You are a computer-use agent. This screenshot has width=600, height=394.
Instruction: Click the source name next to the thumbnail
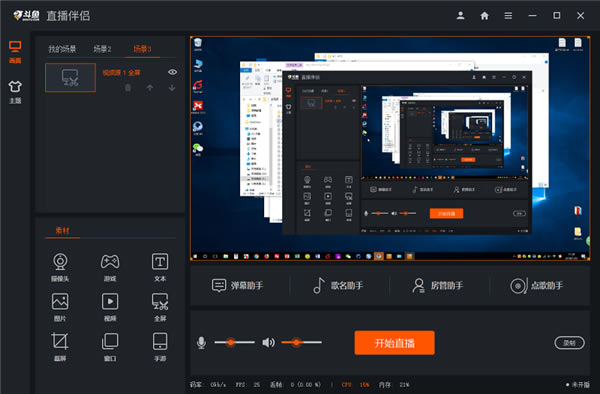121,72
